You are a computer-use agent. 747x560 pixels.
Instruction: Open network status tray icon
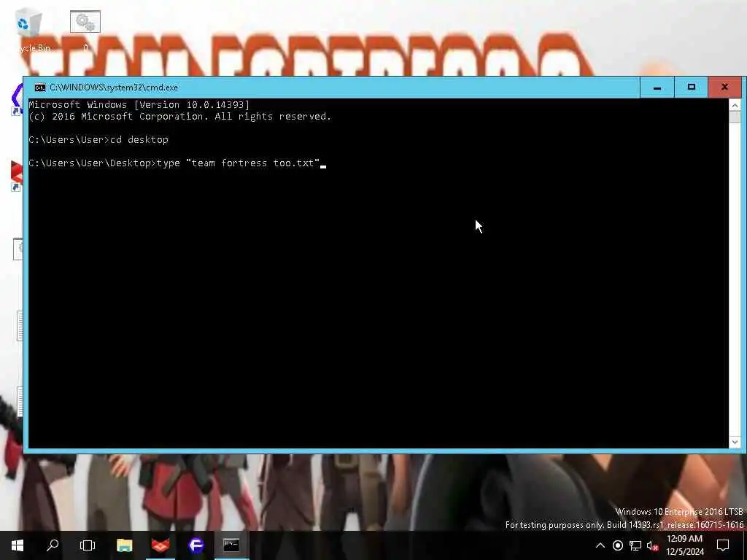point(635,545)
